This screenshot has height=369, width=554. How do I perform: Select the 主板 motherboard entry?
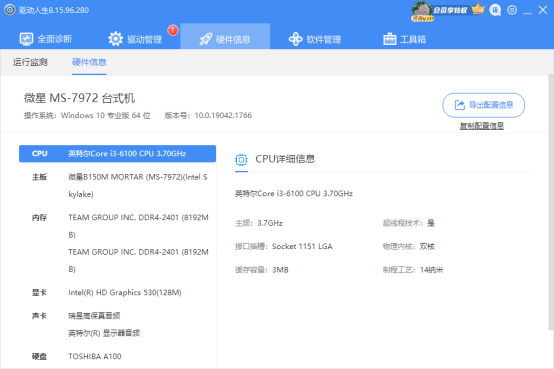(x=117, y=186)
